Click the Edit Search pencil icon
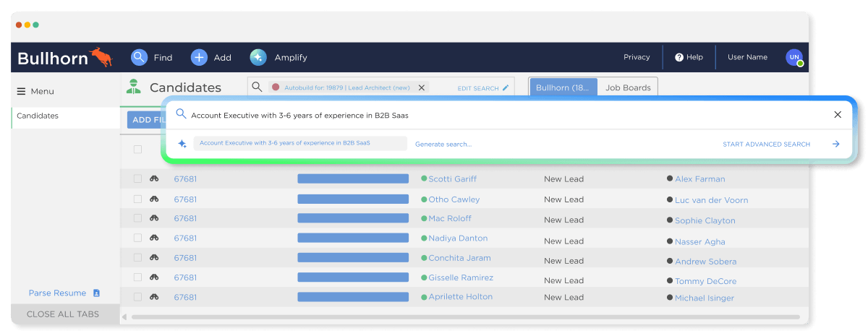Screen dimensions: 868x336 point(506,88)
